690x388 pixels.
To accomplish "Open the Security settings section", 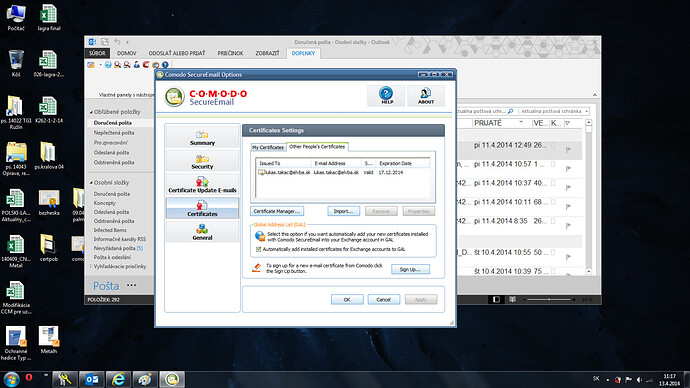I will (202, 161).
